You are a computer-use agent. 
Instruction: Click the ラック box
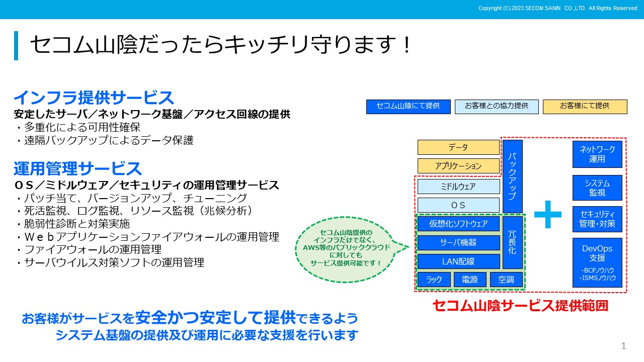(x=434, y=280)
